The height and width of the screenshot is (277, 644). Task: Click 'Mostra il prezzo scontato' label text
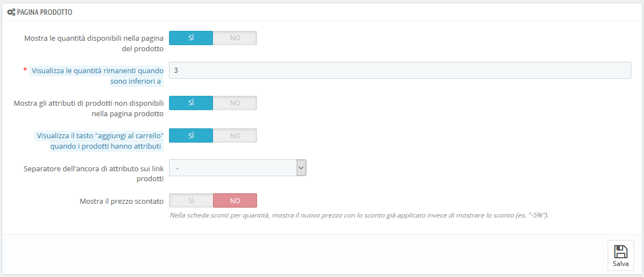(x=122, y=202)
